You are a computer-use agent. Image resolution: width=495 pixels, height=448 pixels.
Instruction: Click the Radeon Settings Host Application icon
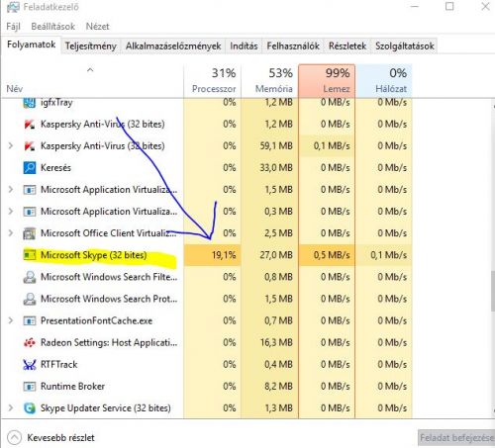click(x=30, y=343)
